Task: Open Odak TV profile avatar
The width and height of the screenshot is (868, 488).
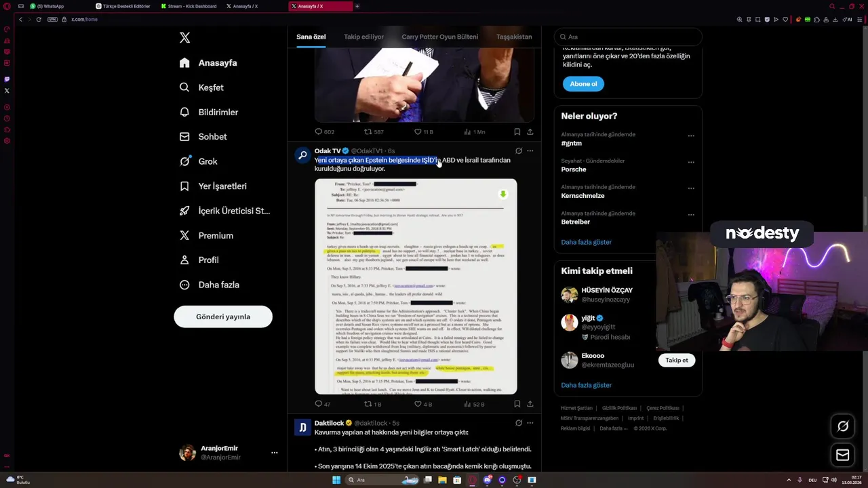Action: pos(302,155)
